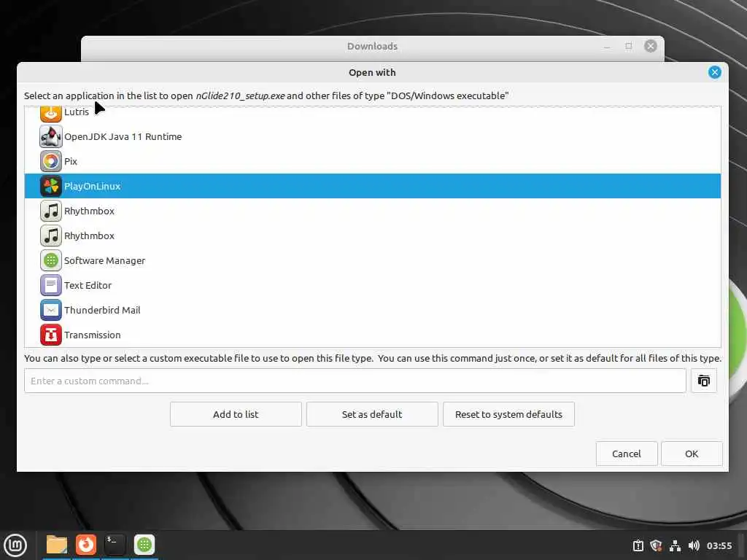
Task: Click the 03:55 clock
Action: coord(719,545)
